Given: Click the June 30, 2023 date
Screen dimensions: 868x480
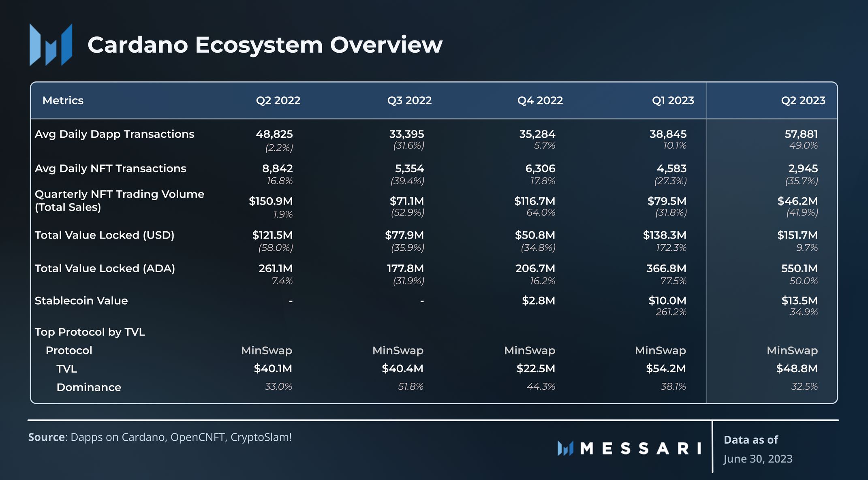Looking at the screenshot, I should 758,459.
